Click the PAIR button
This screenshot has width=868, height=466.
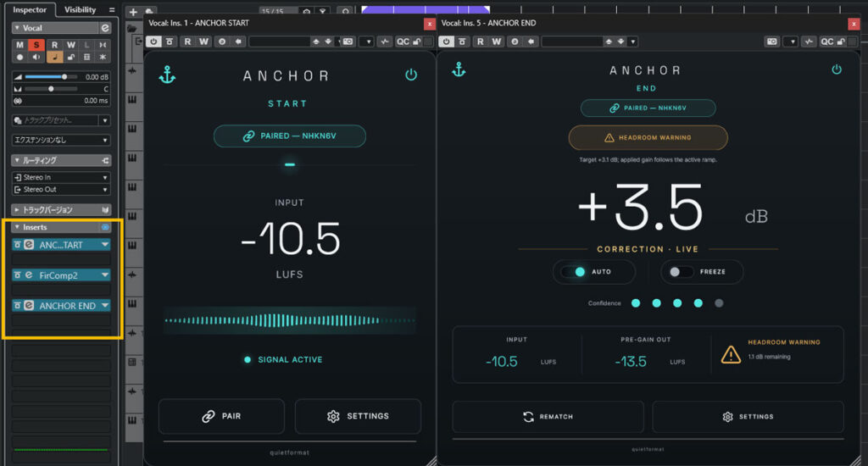[x=221, y=416]
